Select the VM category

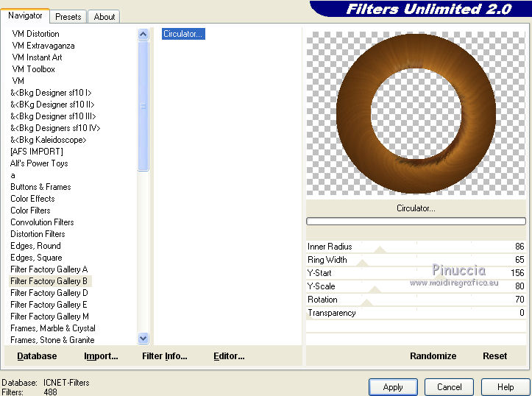pos(18,81)
